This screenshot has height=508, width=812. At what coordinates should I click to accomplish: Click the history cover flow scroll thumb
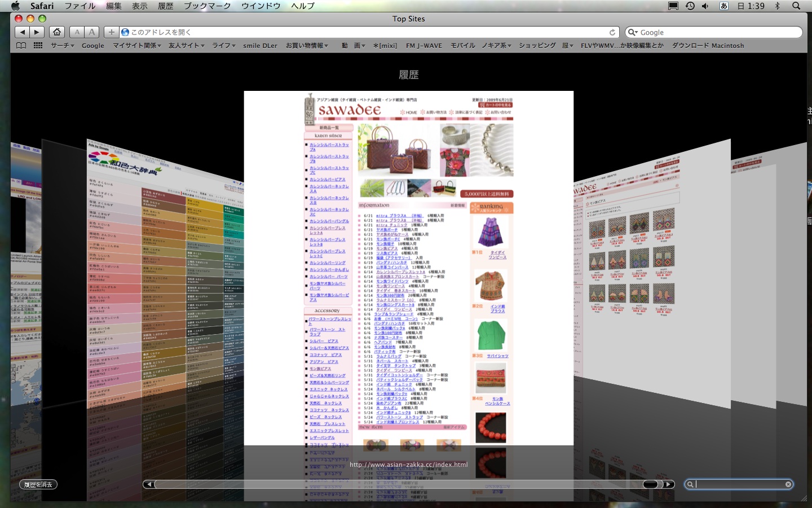[650, 484]
